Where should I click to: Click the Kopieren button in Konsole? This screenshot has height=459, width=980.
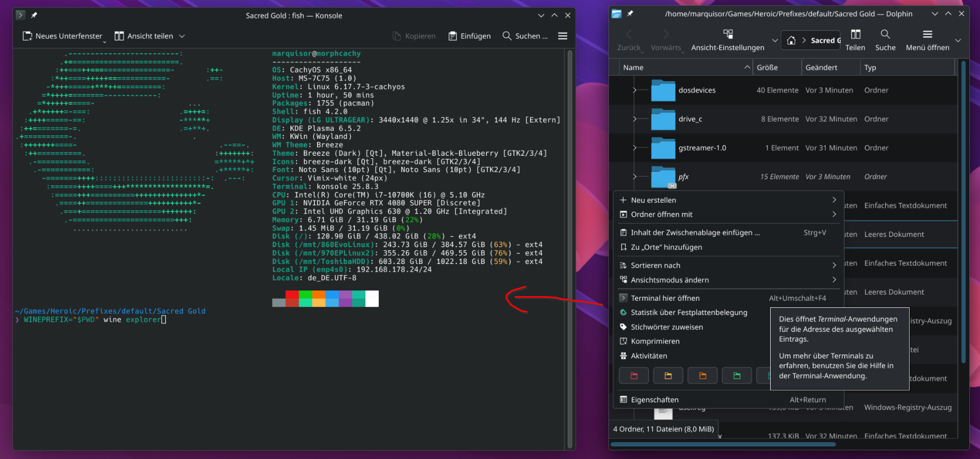(414, 36)
